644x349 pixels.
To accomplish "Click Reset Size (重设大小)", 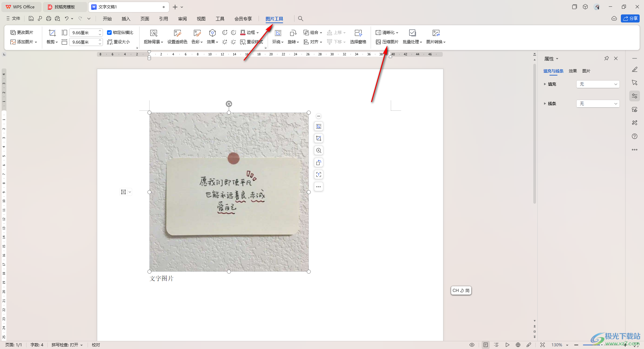I will 118,42.
